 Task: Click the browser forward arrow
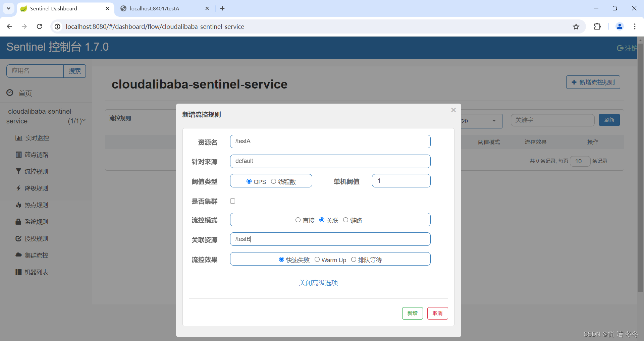pyautogui.click(x=24, y=26)
